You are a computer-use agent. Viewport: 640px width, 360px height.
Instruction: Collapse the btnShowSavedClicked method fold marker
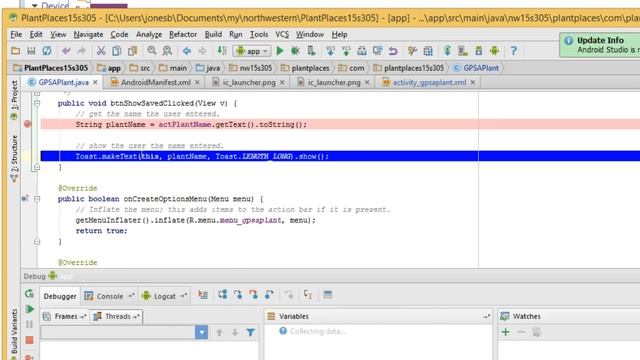(37, 104)
